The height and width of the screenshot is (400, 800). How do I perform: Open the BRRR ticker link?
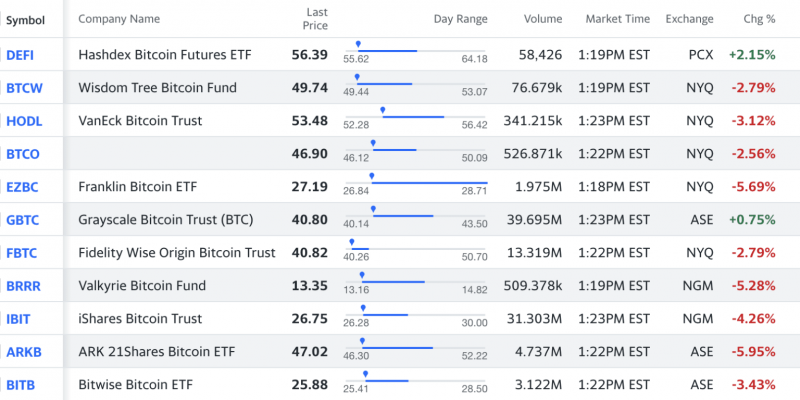pyautogui.click(x=23, y=286)
